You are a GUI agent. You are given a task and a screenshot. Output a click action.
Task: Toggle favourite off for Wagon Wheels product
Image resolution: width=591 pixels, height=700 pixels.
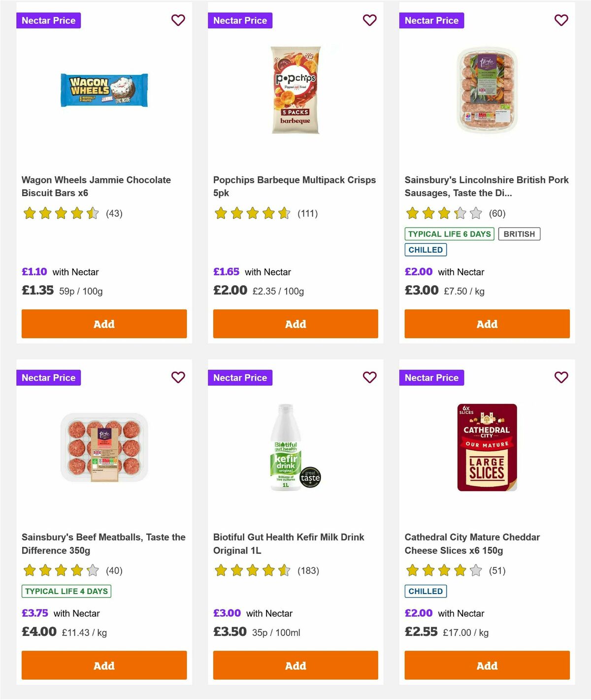tap(178, 20)
